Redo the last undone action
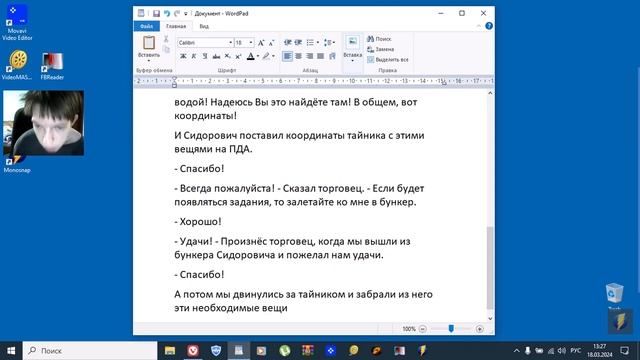640x360 pixels. pos(177,13)
